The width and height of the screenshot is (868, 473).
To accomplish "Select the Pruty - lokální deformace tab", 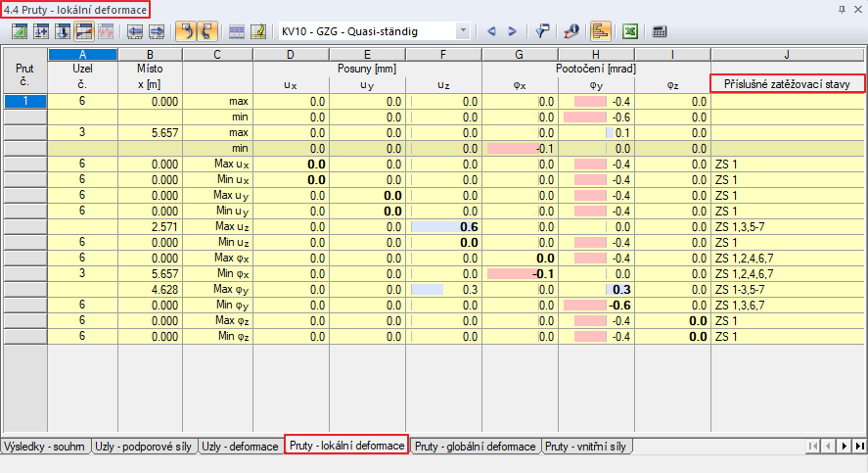I will 347,446.
